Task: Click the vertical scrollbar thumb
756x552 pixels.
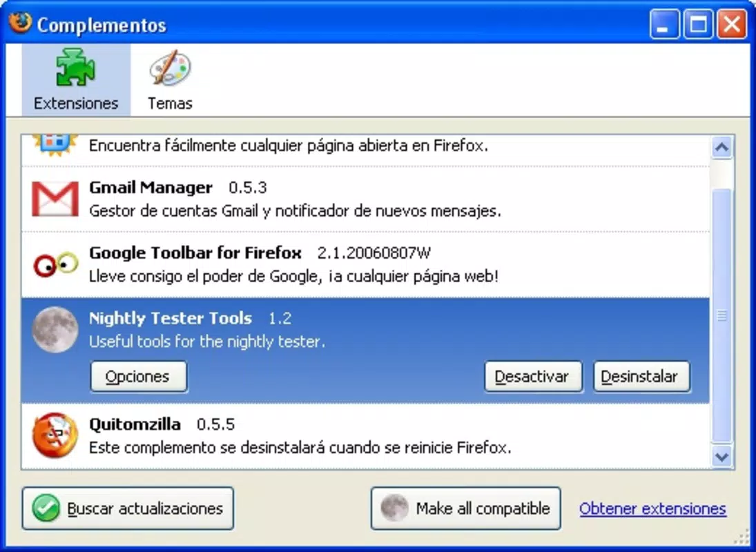Action: point(721,315)
